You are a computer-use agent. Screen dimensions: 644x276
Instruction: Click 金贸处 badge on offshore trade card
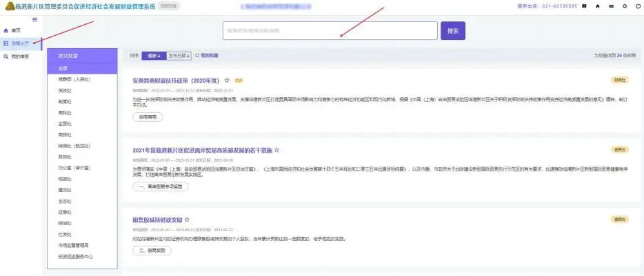click(x=620, y=149)
